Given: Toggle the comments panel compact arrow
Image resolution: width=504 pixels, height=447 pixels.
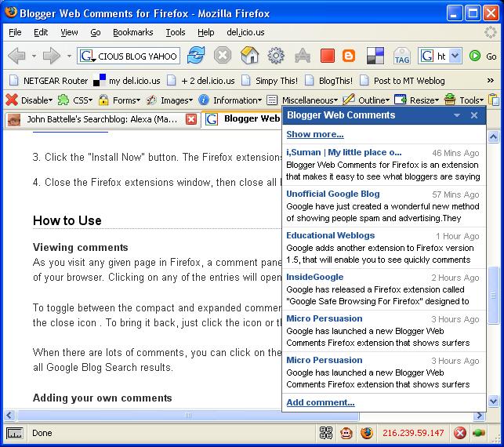Looking at the screenshot, I should point(457,115).
